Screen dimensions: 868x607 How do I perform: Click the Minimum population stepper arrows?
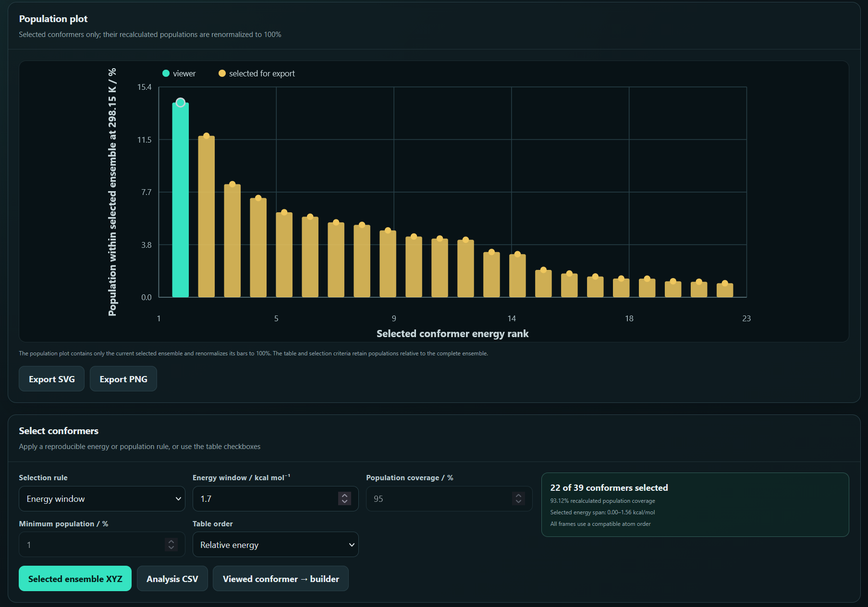click(171, 545)
